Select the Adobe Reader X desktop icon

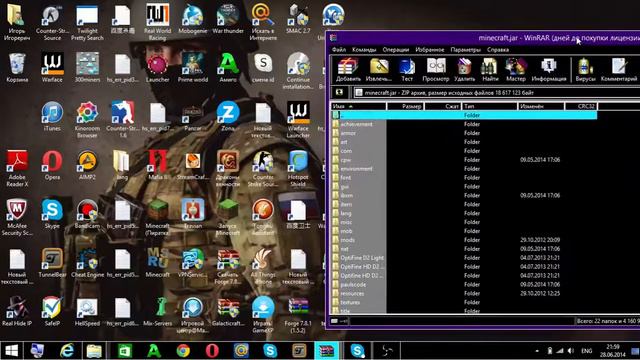coord(17,169)
